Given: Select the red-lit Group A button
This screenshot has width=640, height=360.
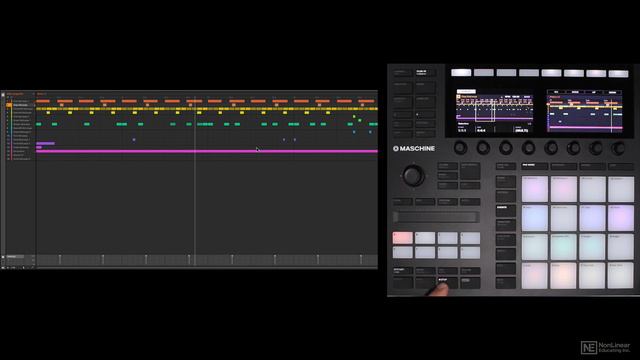Looking at the screenshot, I should point(402,238).
